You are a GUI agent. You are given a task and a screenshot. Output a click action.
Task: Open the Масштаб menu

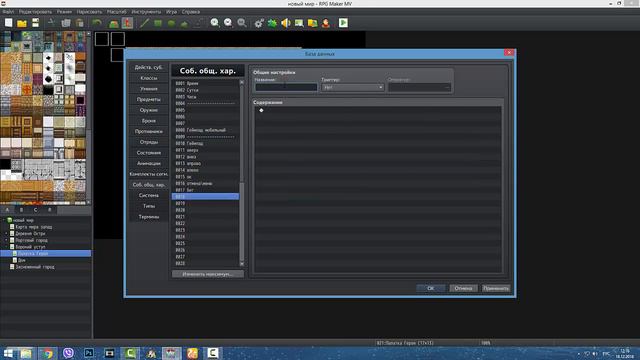tap(117, 12)
